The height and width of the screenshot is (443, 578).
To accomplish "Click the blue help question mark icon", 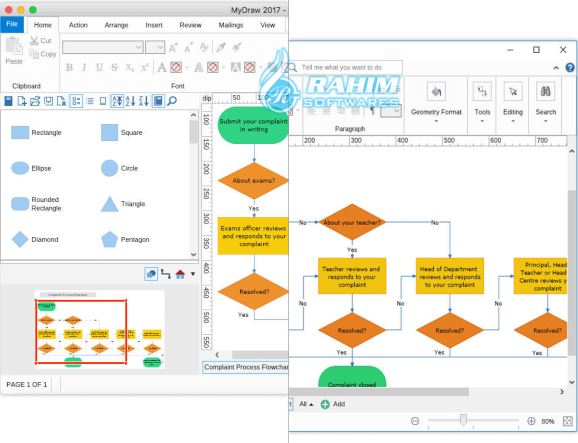I will [x=570, y=67].
